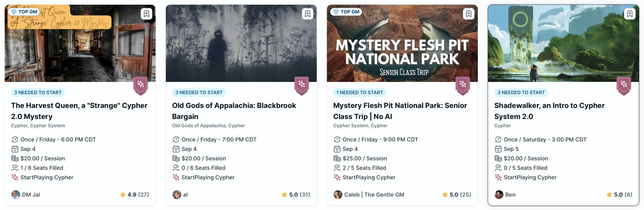Open Shadewalker, an Intro to Cypher System title
644x210 pixels.
pos(549,111)
